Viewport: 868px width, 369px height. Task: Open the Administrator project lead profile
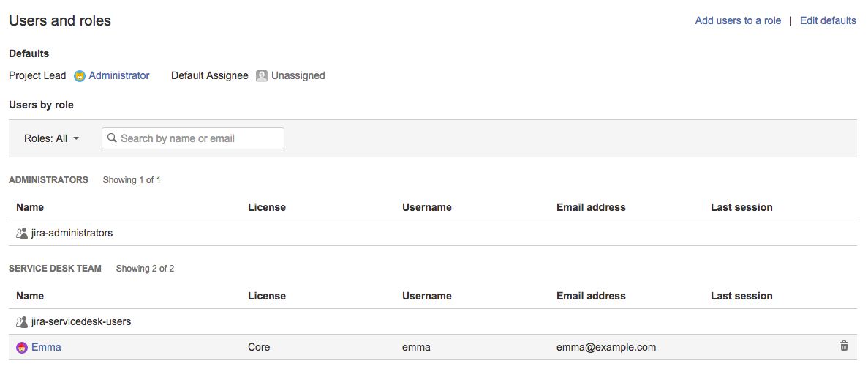pyautogui.click(x=119, y=75)
